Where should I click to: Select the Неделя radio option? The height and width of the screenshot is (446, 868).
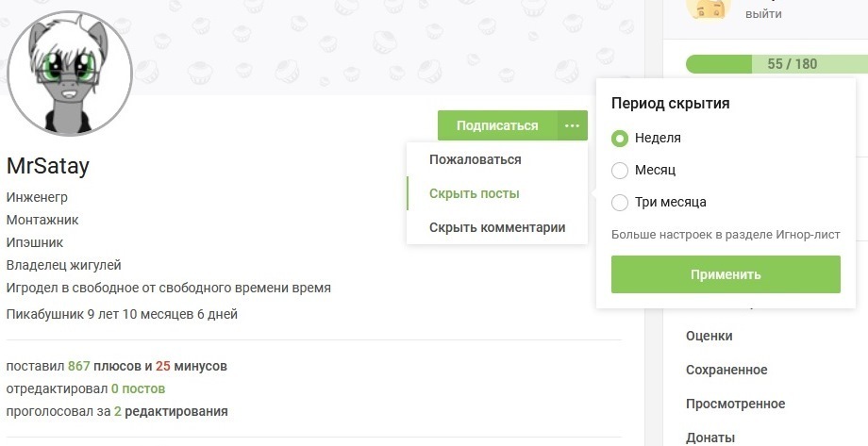click(x=620, y=139)
